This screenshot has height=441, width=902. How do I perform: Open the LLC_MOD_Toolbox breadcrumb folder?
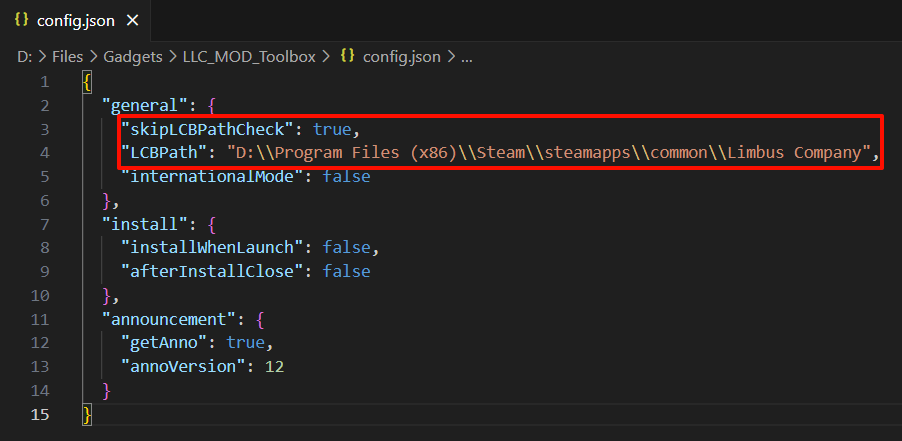point(249,57)
